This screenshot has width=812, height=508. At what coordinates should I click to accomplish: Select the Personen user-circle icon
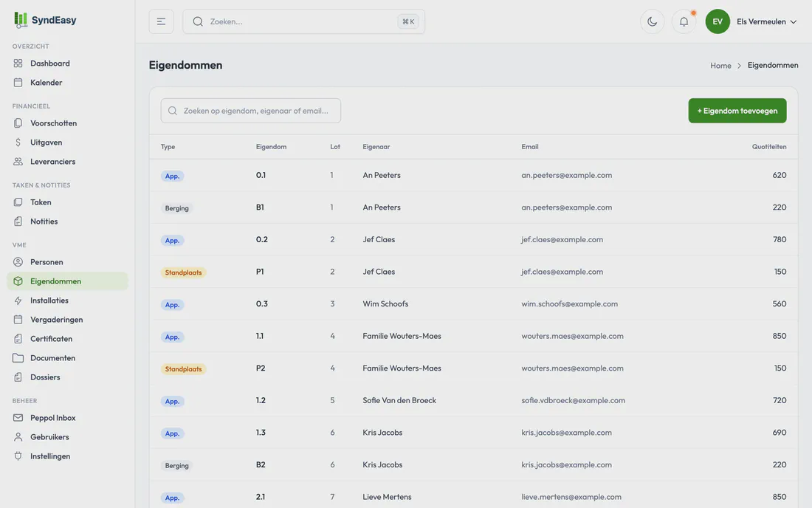point(18,262)
